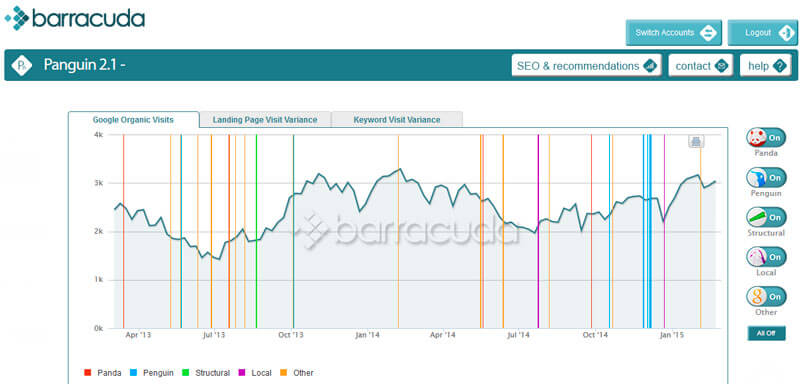Switch to the Keyword Visit Variance tab
The image size is (800, 384).
(x=396, y=120)
